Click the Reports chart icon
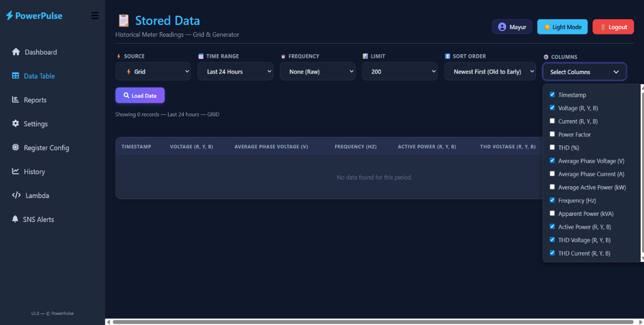The height and width of the screenshot is (325, 644). 15,100
